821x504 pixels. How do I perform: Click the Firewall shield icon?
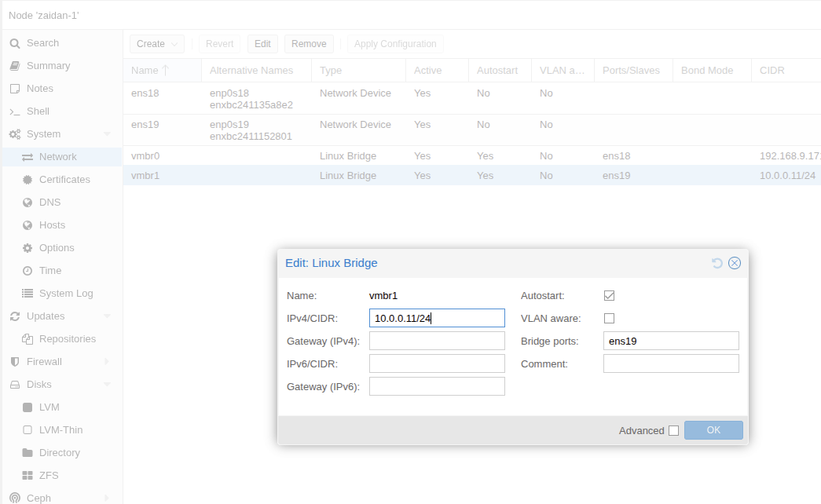[x=14, y=362]
